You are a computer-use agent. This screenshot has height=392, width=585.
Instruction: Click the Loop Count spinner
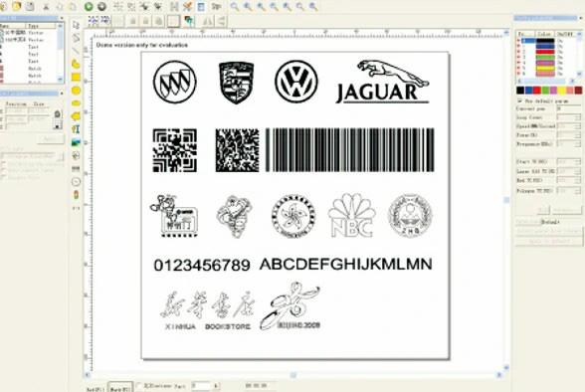click(569, 117)
